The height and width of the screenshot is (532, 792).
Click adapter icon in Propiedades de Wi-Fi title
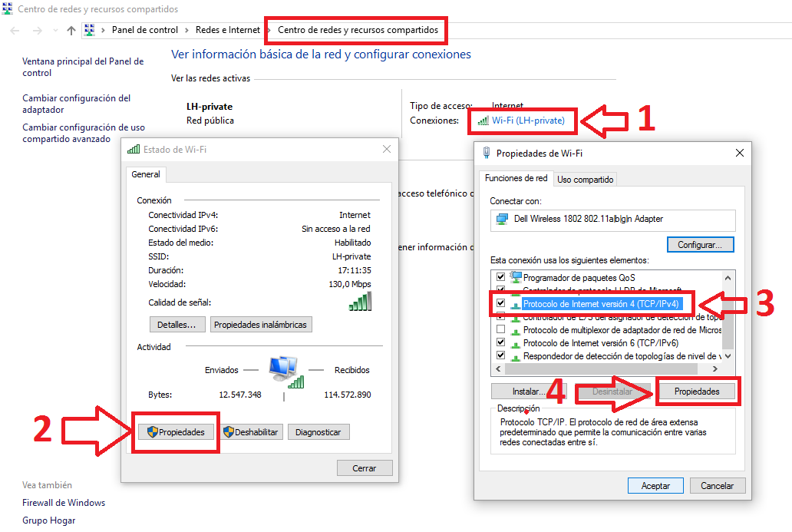pos(487,153)
